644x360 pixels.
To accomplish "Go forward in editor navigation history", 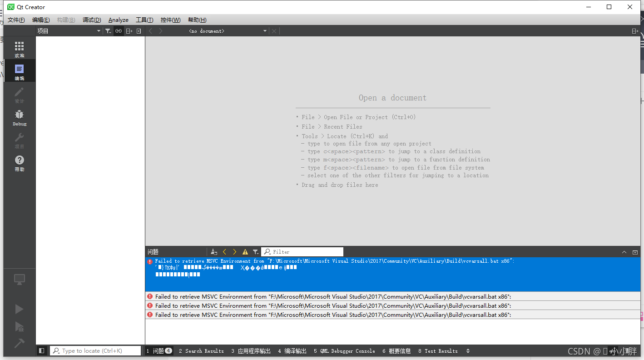I will click(160, 31).
